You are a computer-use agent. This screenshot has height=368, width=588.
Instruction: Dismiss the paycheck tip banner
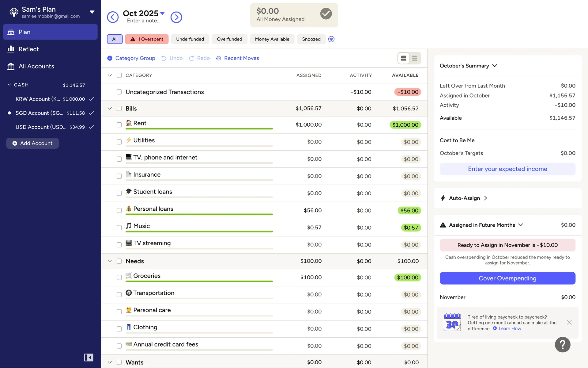click(x=569, y=322)
